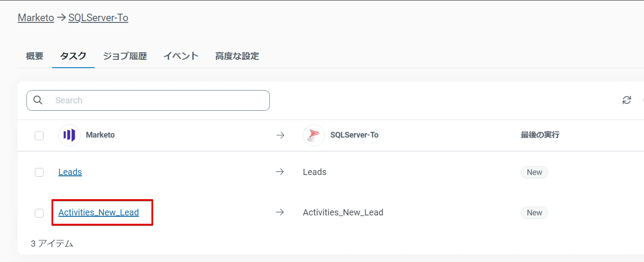Open the ジョブ履歴 tab
644x262 pixels.
click(125, 56)
